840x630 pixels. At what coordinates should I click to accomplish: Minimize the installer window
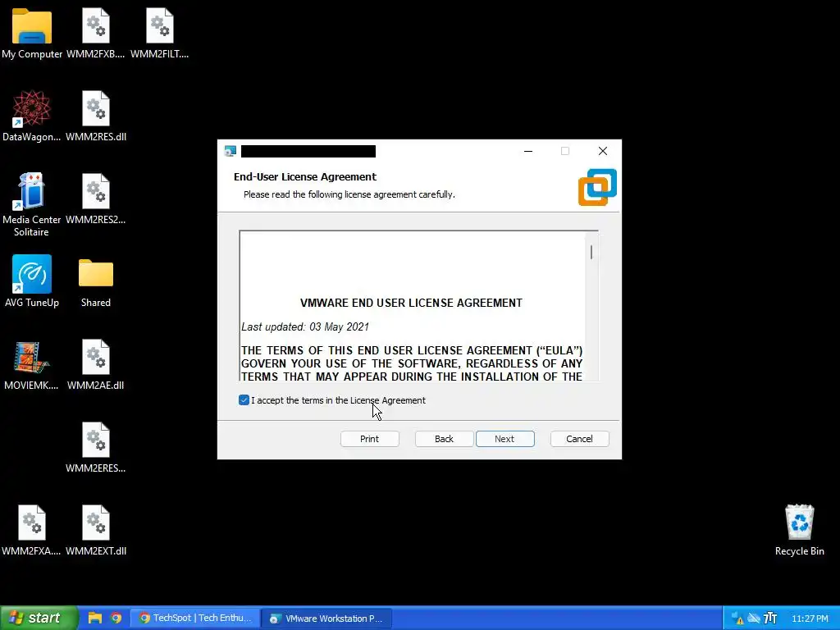(x=528, y=151)
